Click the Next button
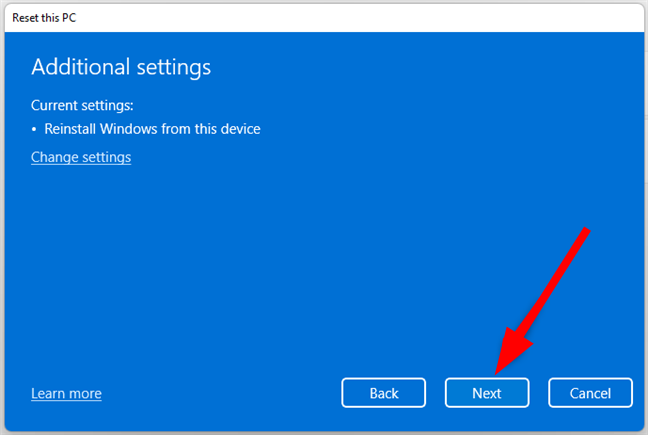 tap(487, 393)
